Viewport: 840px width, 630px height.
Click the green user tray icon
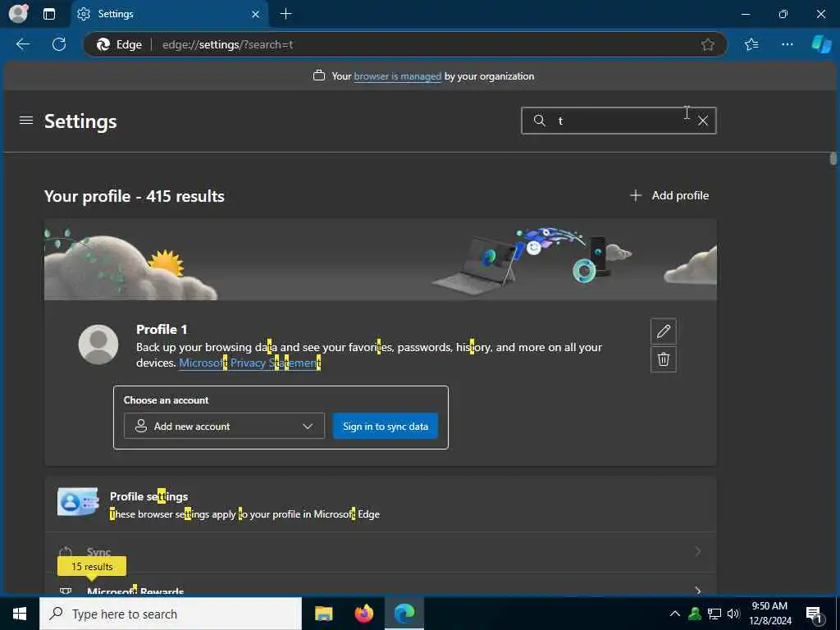(695, 614)
